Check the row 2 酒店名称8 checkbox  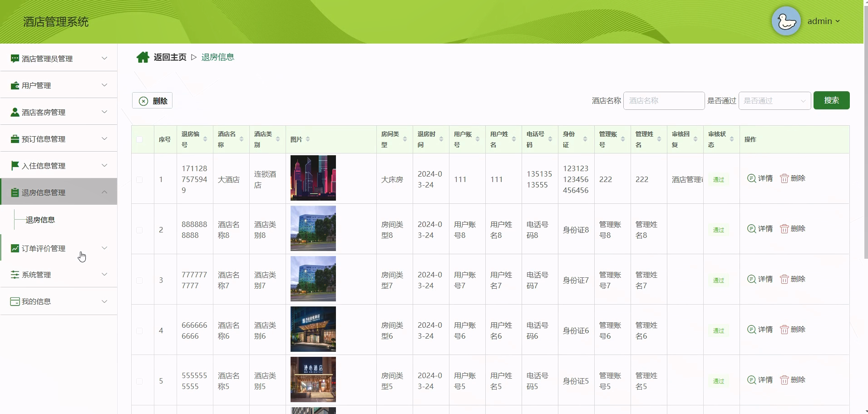(x=139, y=230)
